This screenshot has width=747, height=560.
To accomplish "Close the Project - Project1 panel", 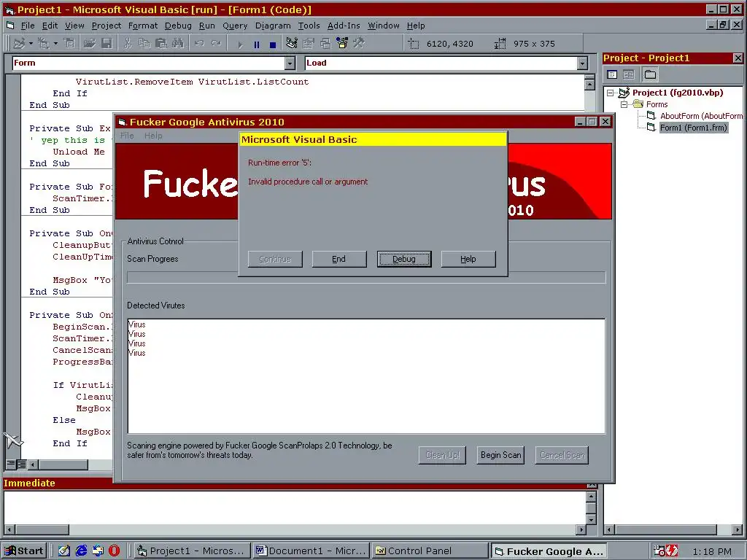I will point(738,58).
